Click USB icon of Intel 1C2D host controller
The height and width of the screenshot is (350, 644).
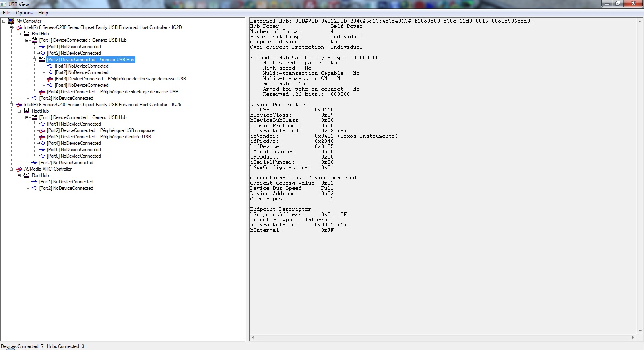19,27
